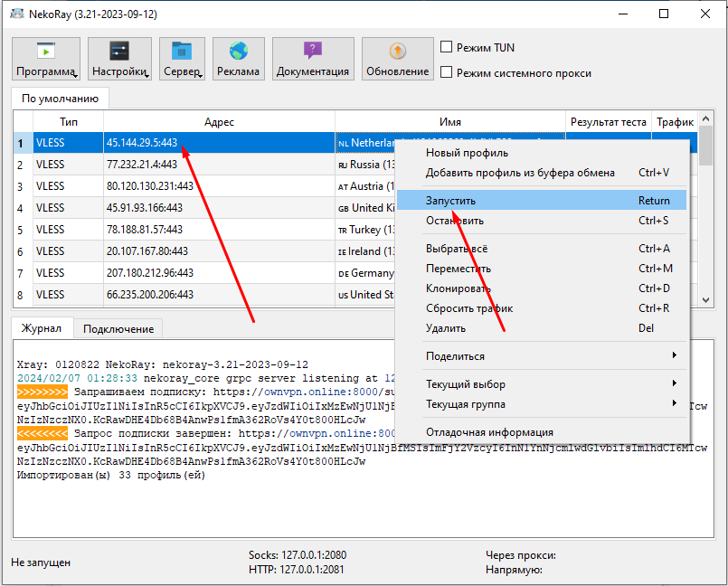Select address 66.235.200.206:443 row

coord(219,295)
